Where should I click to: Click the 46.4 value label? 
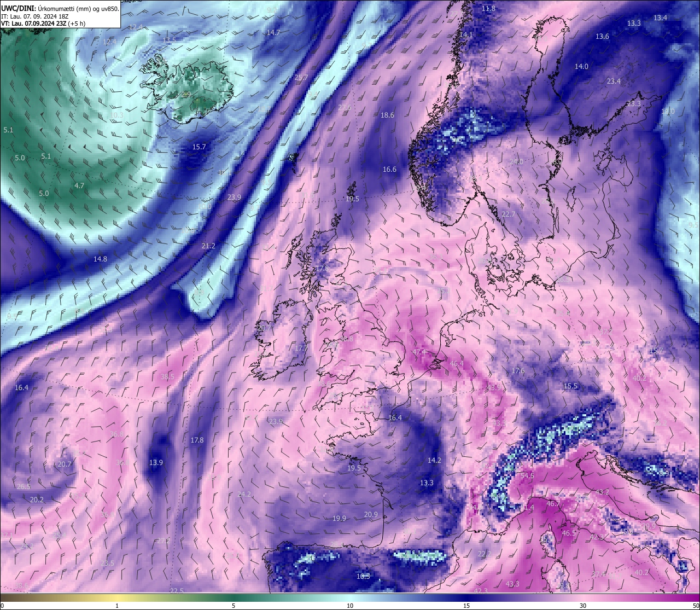tap(456, 364)
